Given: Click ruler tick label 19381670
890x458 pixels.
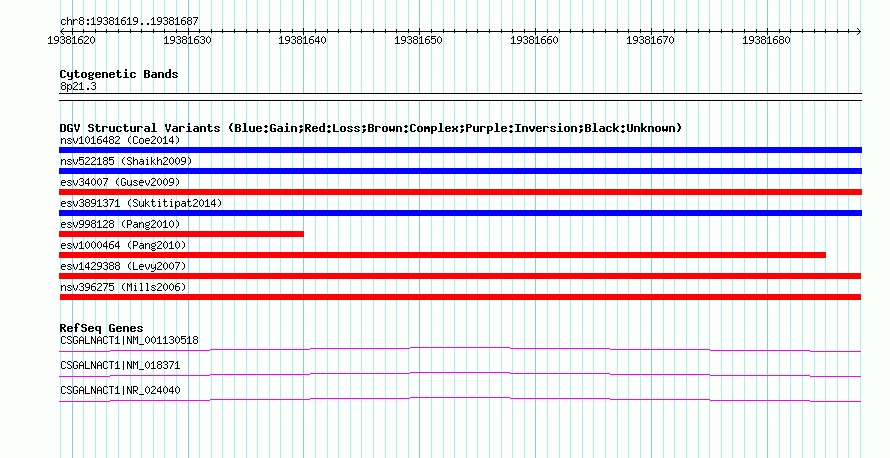Looking at the screenshot, I should (650, 40).
